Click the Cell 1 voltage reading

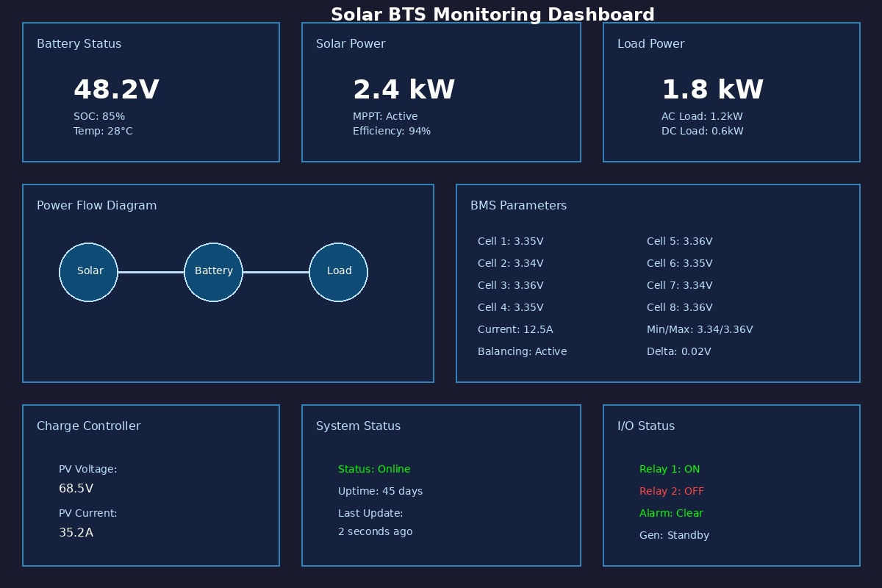[511, 241]
